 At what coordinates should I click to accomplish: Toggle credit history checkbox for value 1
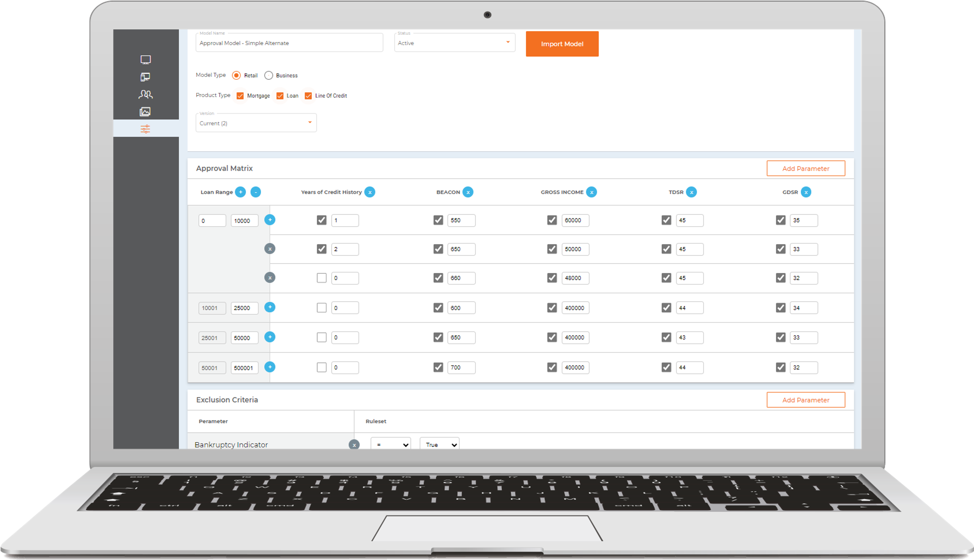point(322,220)
